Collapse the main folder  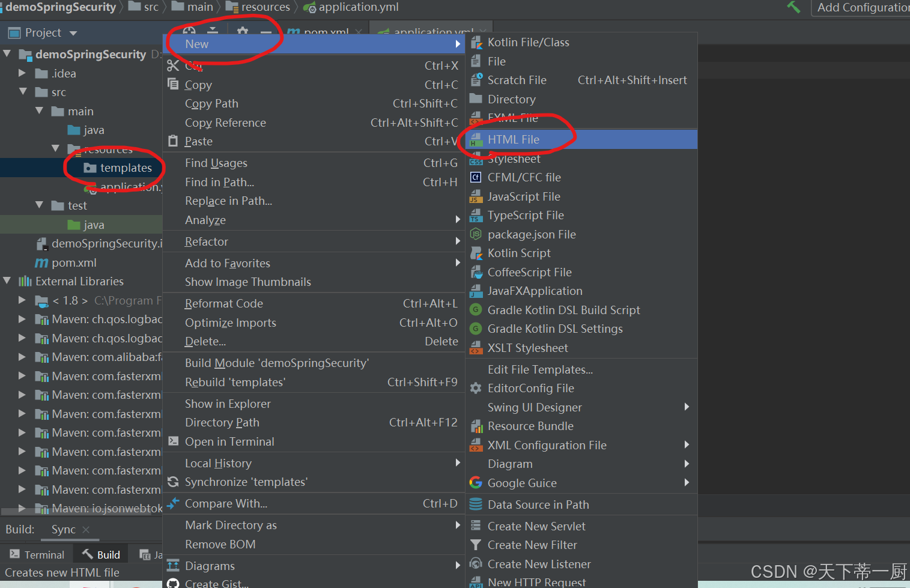[x=39, y=111]
